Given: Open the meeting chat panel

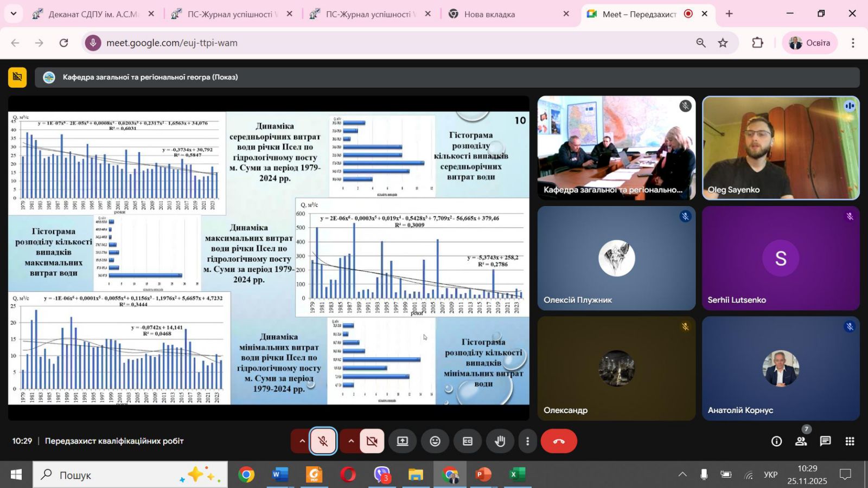Looking at the screenshot, I should tap(825, 441).
